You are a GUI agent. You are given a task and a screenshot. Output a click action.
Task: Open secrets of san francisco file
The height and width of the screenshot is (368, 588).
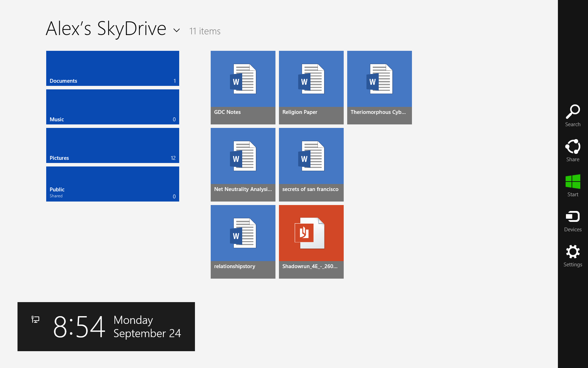311,164
